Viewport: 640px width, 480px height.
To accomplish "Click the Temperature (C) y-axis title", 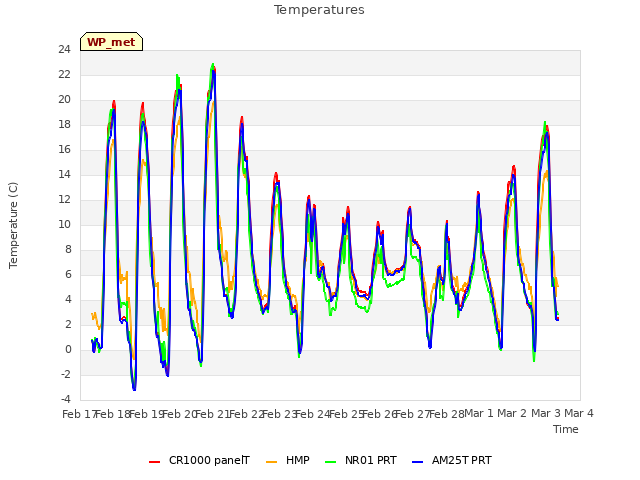I will point(13,225).
